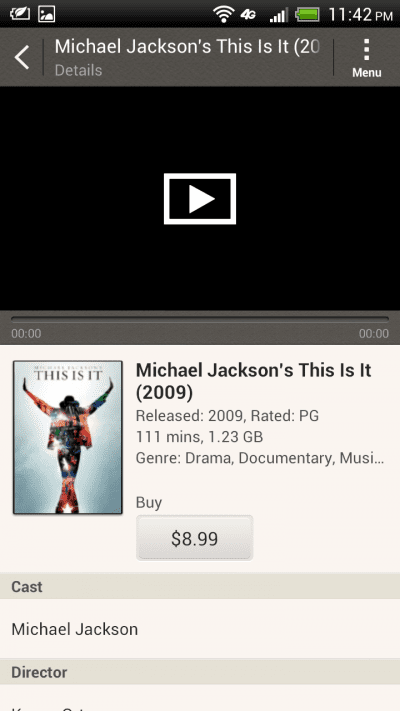Tap the truncated Genre line
Viewport: 400px width, 711px height.
(x=260, y=458)
